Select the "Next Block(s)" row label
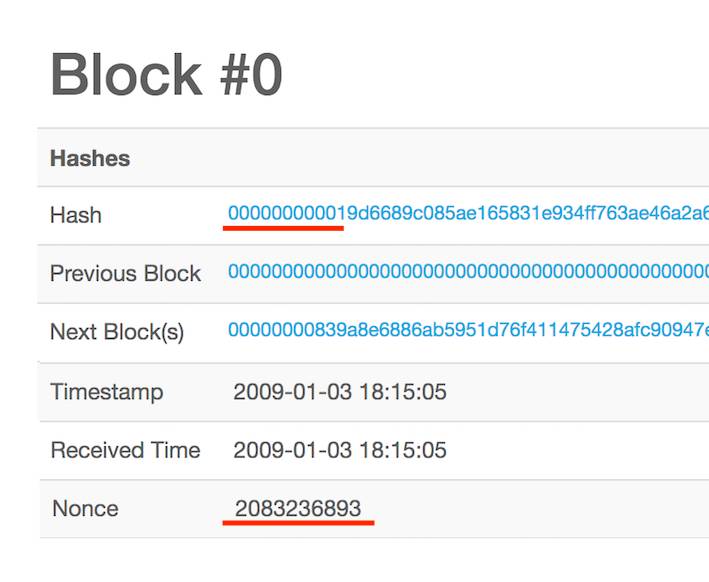Viewport: 709px width, 582px height. 117,332
